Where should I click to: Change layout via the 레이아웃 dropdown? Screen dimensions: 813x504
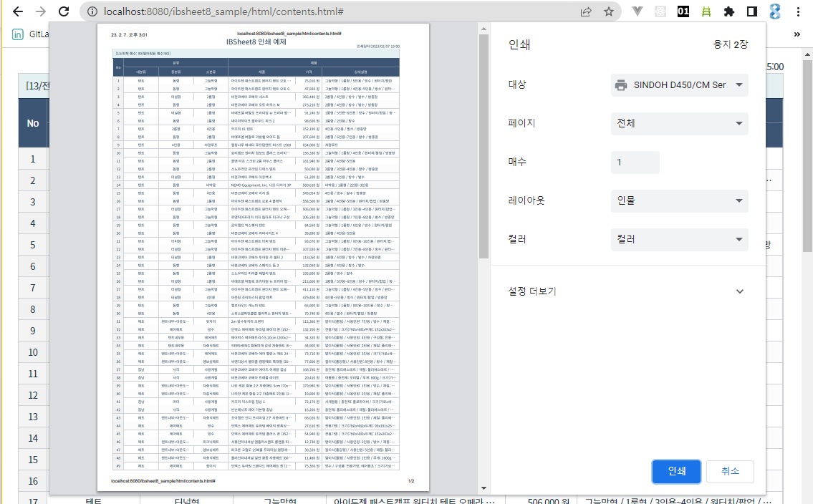click(x=678, y=201)
